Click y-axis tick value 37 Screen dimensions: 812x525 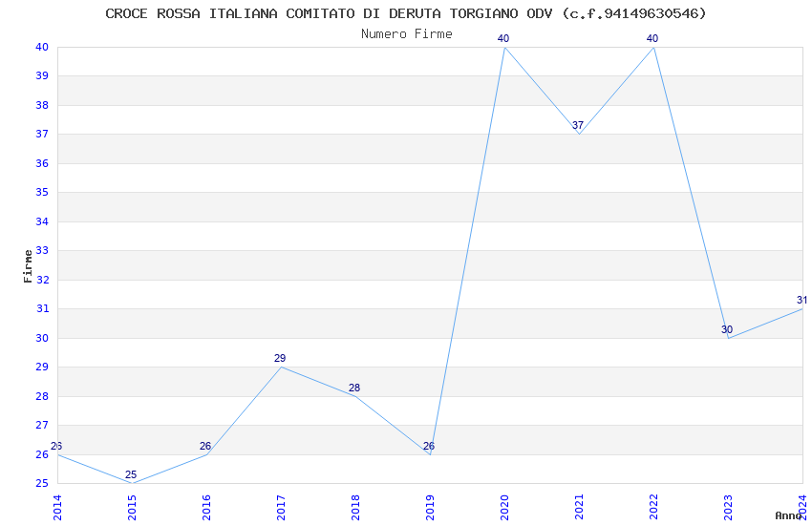pos(42,134)
